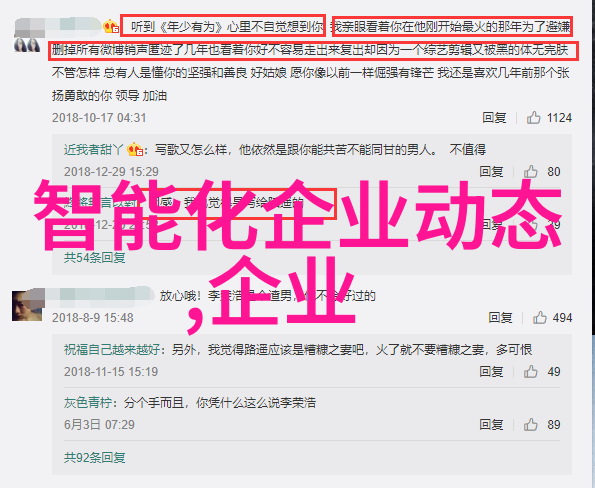Click 回复 on the 6月3日 07:29 reply

pyautogui.click(x=491, y=425)
